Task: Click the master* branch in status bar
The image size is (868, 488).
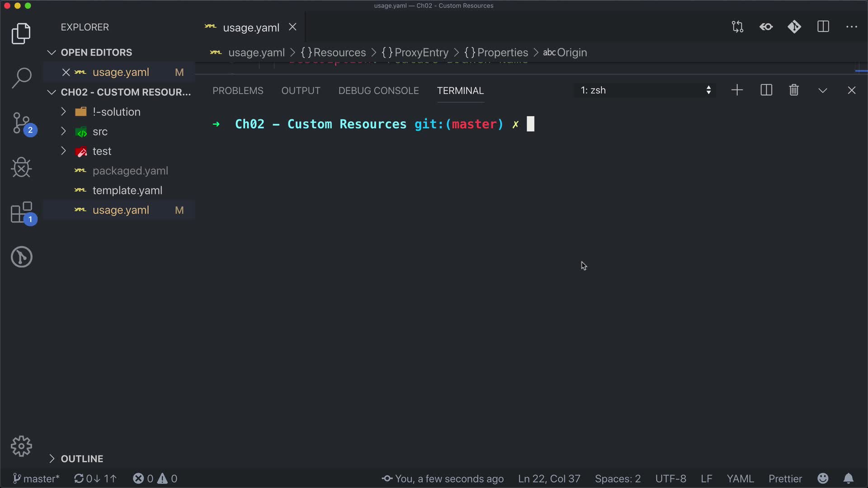Action: click(36, 479)
